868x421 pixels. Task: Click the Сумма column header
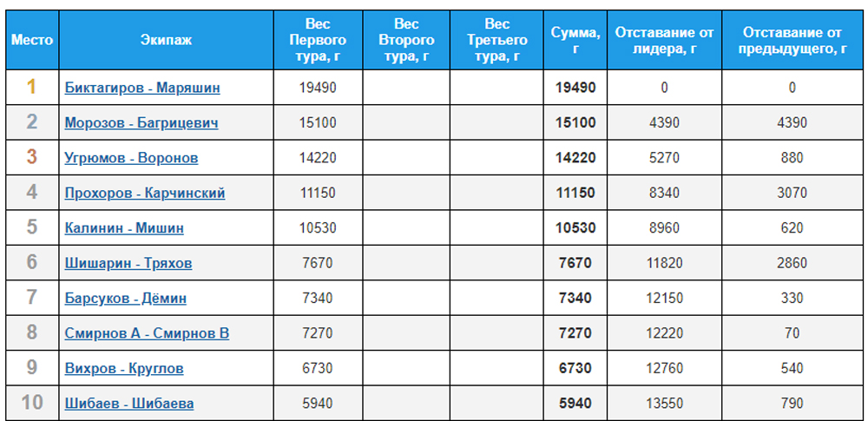[575, 40]
